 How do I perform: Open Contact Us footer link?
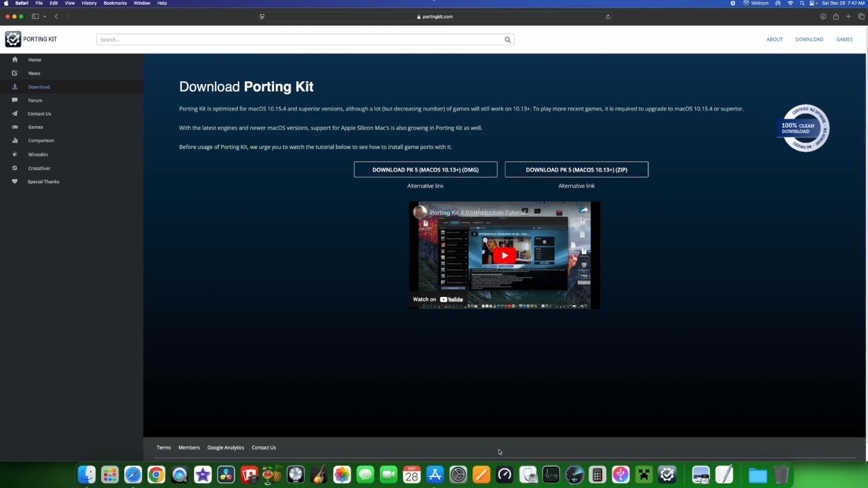coord(264,447)
